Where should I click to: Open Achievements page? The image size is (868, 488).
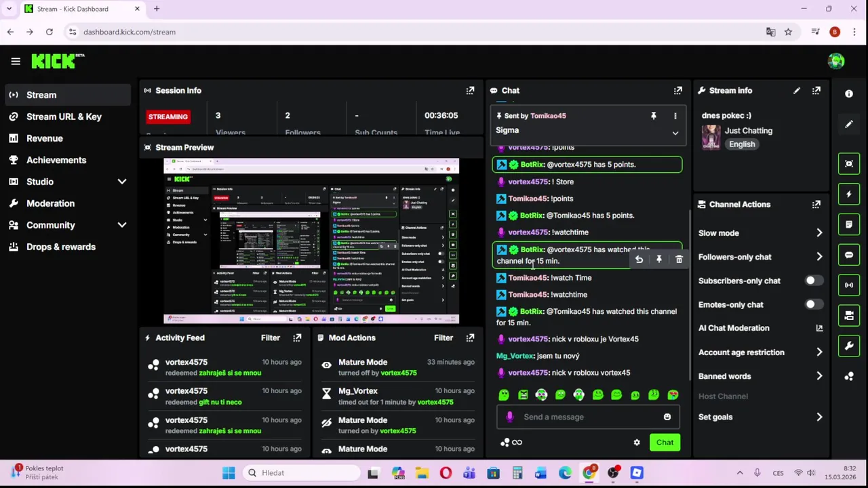67,160
